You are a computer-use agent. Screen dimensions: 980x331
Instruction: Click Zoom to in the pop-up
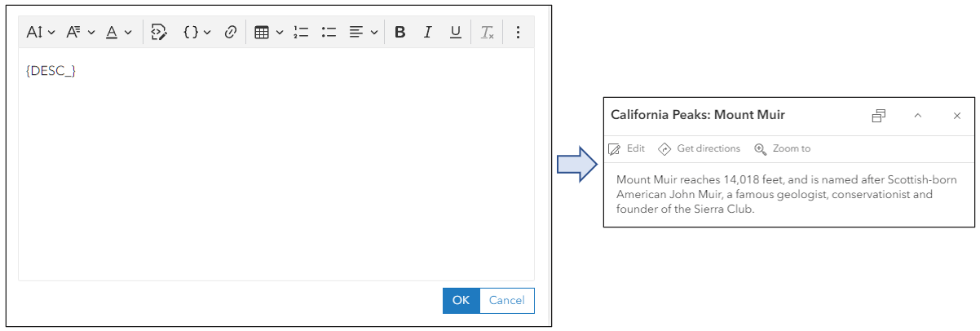point(783,148)
